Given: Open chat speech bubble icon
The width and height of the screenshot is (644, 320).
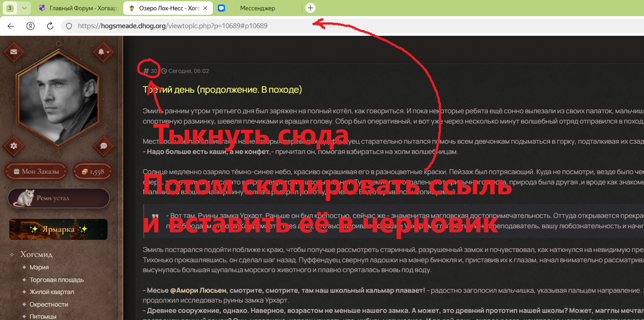Looking at the screenshot, I should 104,146.
